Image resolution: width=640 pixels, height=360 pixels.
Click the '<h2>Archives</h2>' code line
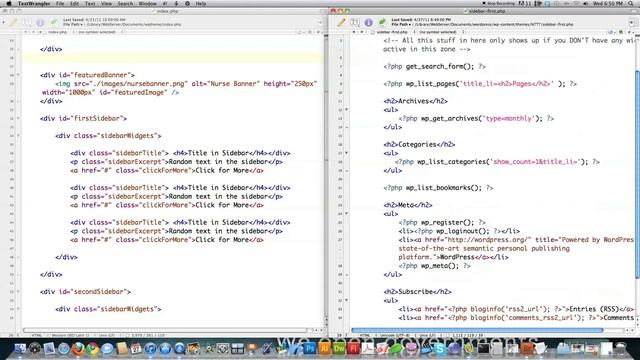point(415,101)
